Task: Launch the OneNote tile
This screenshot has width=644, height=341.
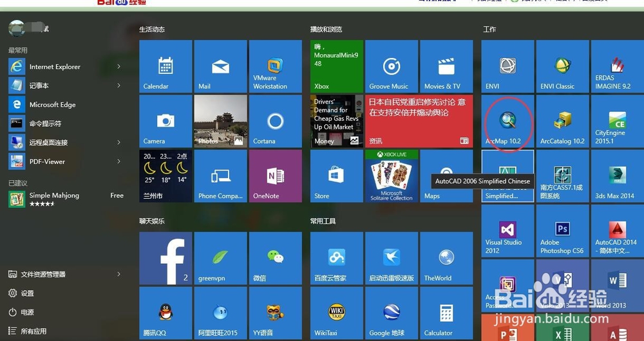Action: (275, 176)
